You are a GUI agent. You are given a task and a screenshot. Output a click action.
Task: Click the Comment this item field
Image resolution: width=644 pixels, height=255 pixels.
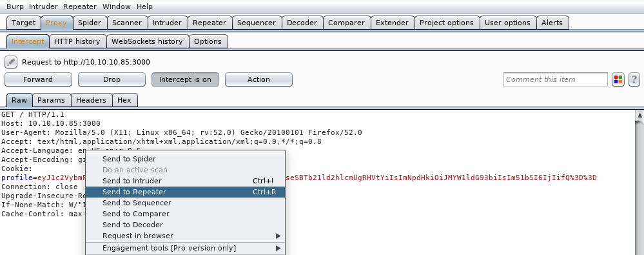(555, 79)
